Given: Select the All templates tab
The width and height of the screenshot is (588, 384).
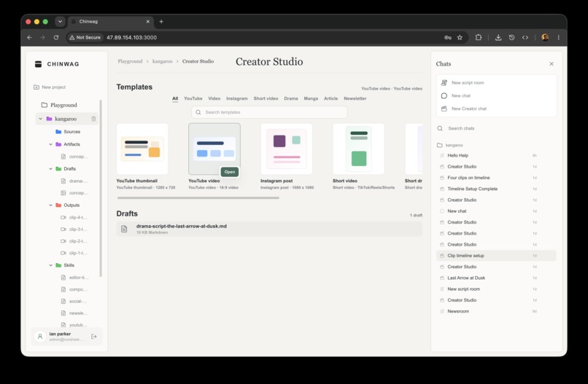Looking at the screenshot, I should [x=175, y=98].
